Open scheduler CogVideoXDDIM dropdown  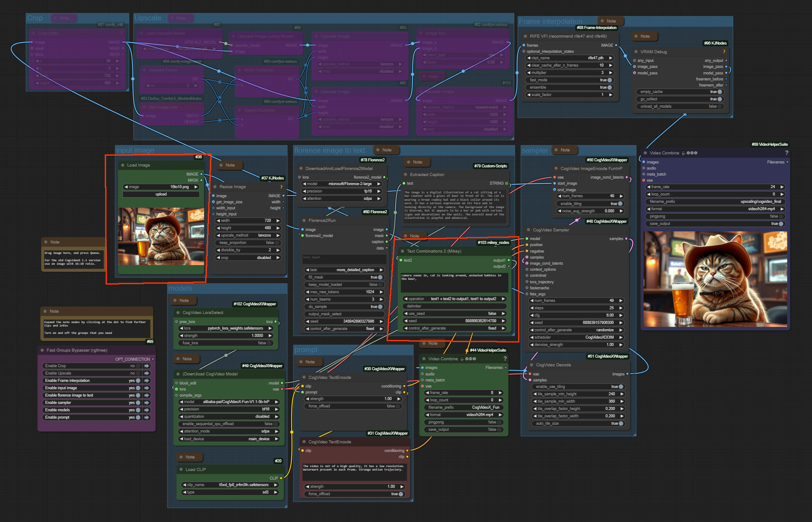[576, 337]
